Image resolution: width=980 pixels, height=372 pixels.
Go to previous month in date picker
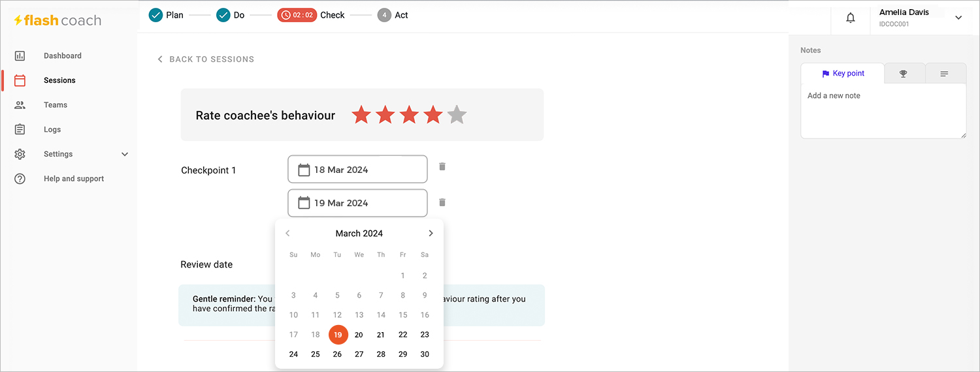coord(287,233)
